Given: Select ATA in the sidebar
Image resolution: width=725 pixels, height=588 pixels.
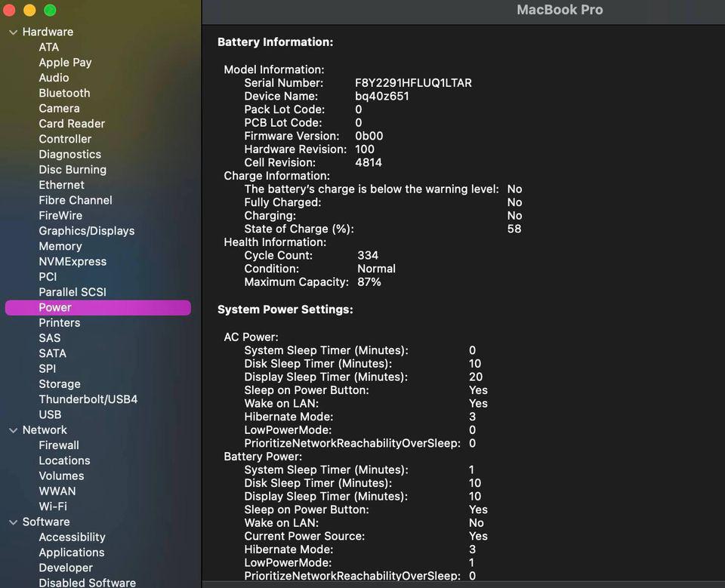Looking at the screenshot, I should click(x=48, y=47).
